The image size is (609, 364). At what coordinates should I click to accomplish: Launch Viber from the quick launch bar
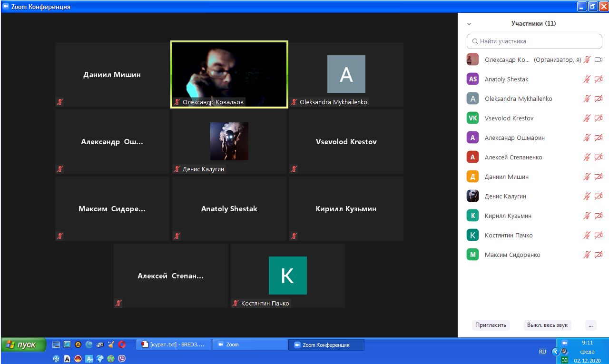point(122,359)
